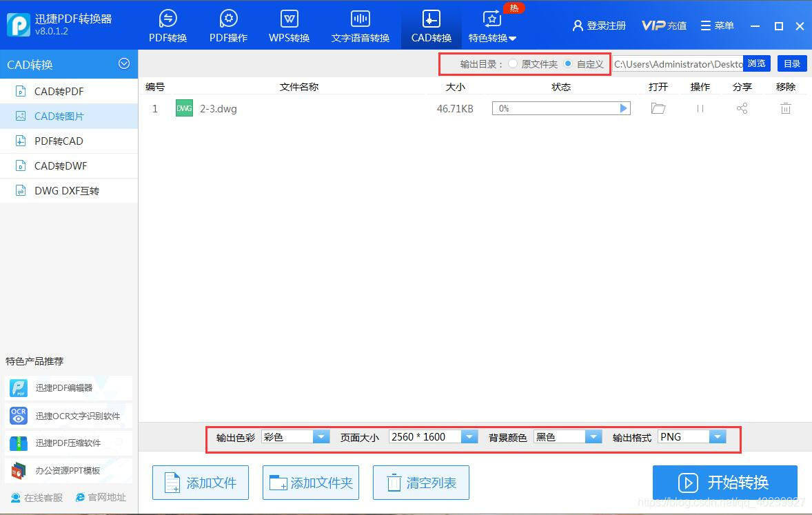Switch to the WPS转换 section

289,26
